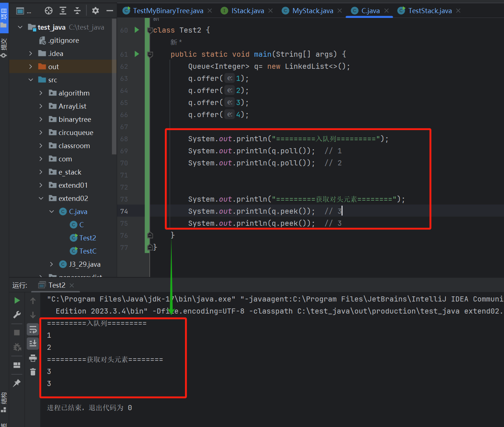
Task: Run main method from gutter arrow at line 61
Action: (137, 54)
